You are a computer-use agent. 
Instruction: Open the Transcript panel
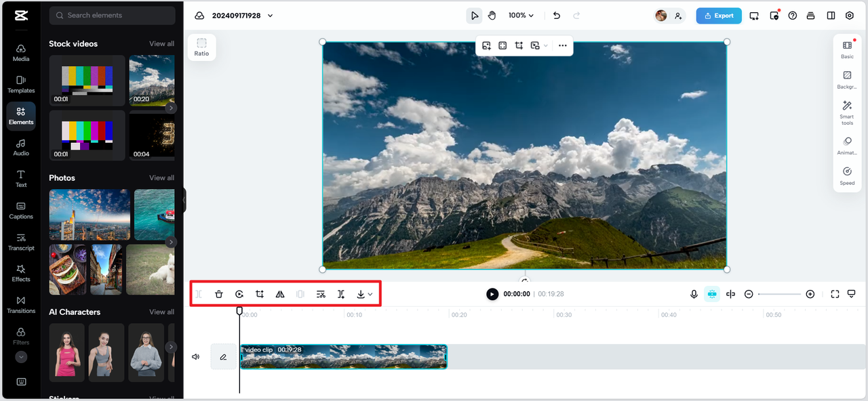[21, 242]
